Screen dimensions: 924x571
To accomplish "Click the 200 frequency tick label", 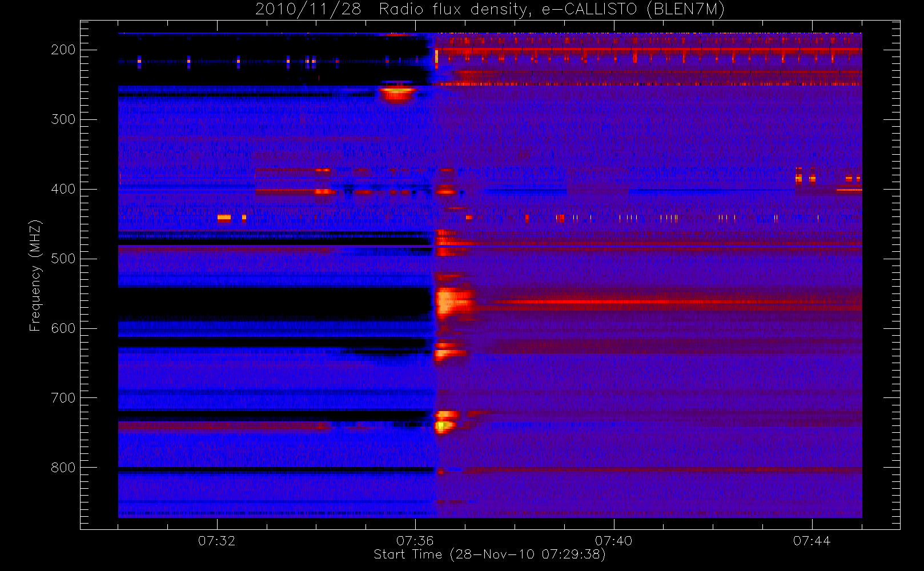I will (63, 50).
